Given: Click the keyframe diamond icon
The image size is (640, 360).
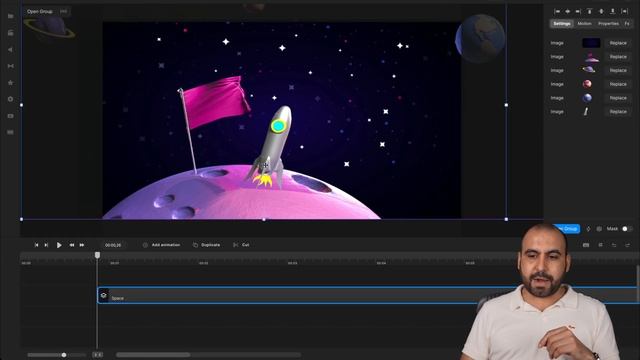Looking at the screenshot, I should click(x=588, y=229).
